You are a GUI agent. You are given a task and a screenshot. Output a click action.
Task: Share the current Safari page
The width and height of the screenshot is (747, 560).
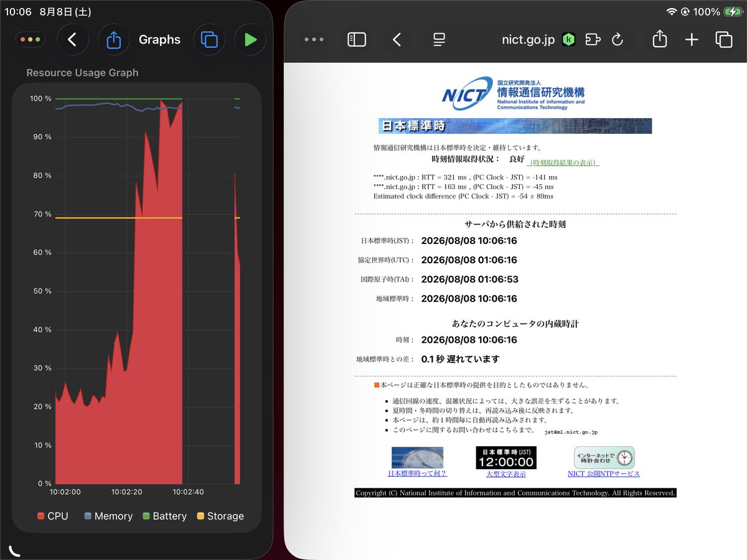pyautogui.click(x=660, y=39)
